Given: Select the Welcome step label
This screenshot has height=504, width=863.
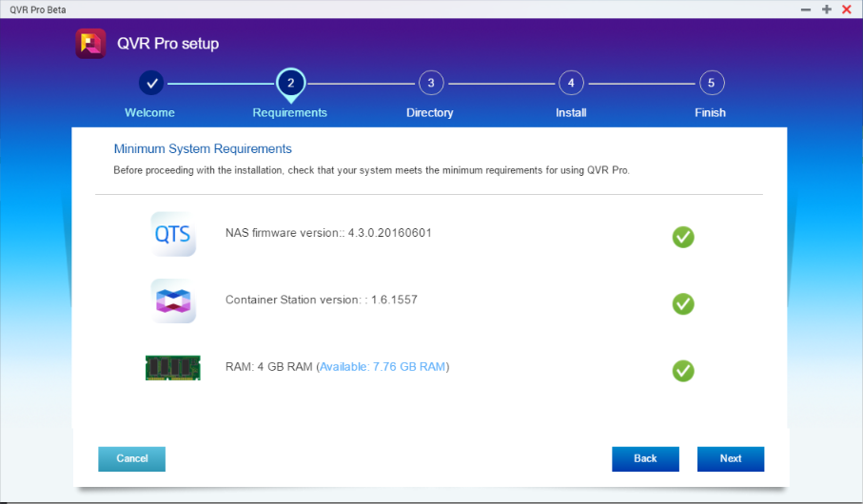Looking at the screenshot, I should click(149, 113).
